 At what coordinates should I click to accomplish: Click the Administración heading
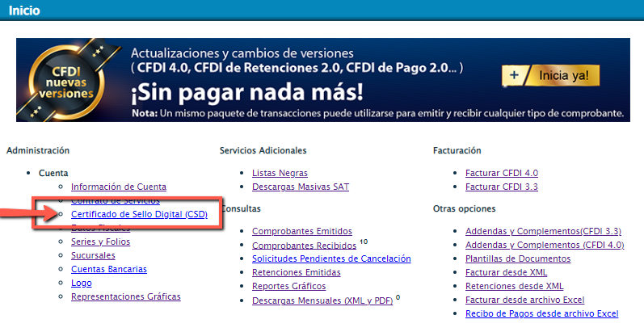tap(38, 150)
